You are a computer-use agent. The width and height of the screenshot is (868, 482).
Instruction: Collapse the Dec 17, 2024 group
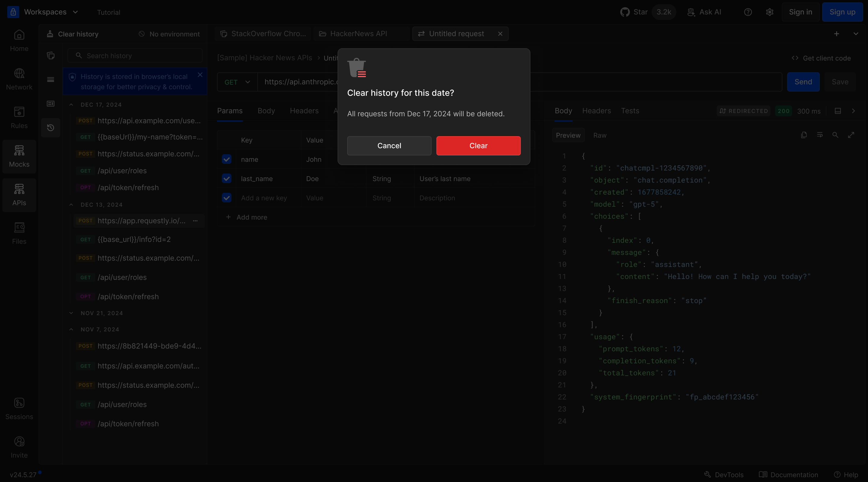[71, 105]
